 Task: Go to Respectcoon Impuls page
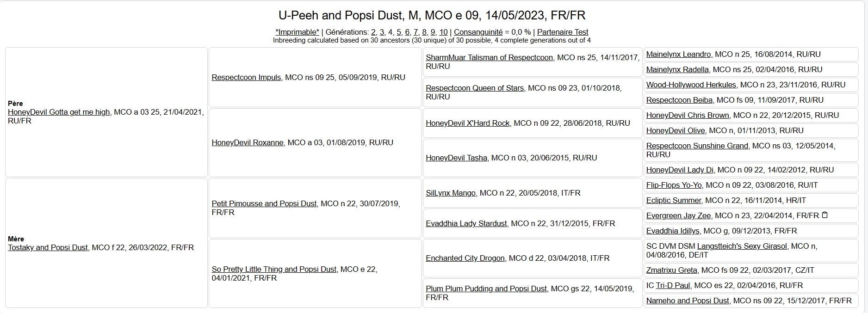(246, 77)
